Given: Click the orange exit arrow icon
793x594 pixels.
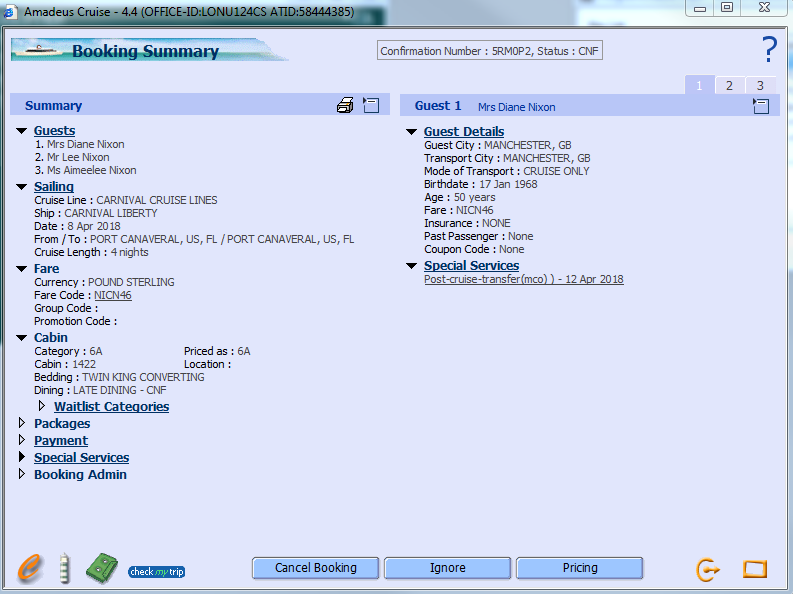Looking at the screenshot, I should [708, 570].
